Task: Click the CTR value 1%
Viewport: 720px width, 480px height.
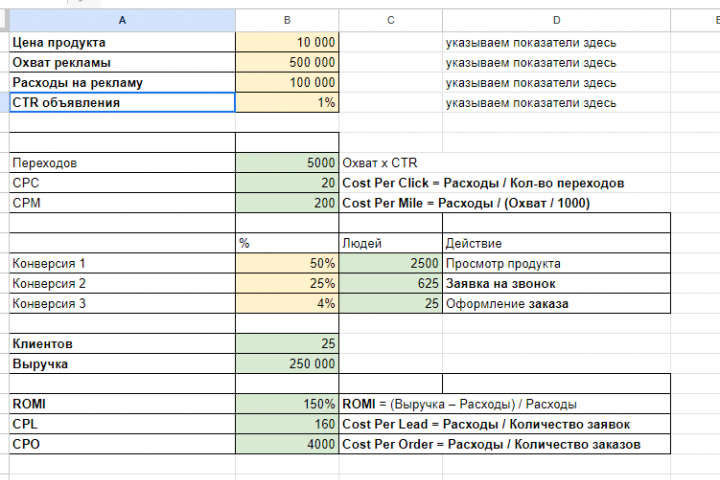Action: point(287,102)
